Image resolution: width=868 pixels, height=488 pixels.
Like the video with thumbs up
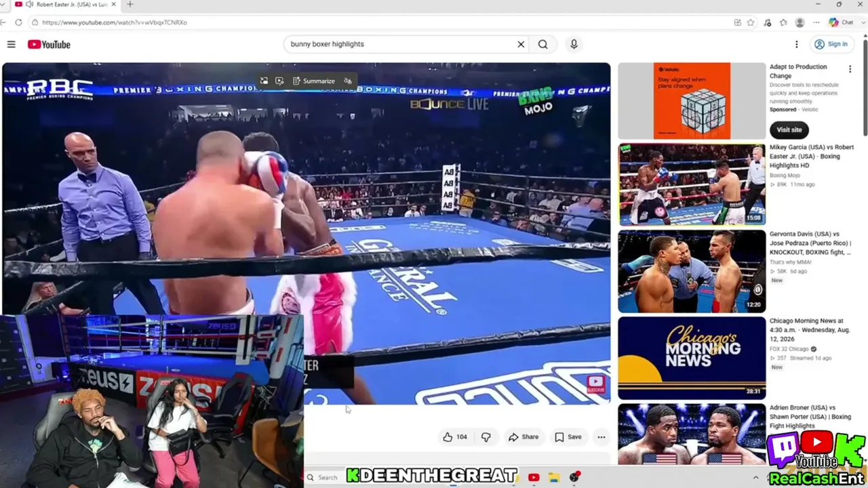(x=455, y=437)
